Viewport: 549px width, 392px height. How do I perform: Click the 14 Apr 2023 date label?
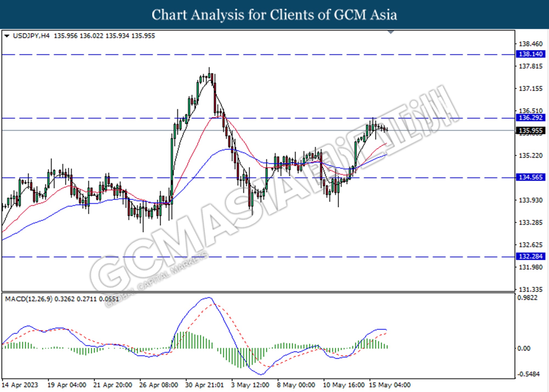point(20,385)
